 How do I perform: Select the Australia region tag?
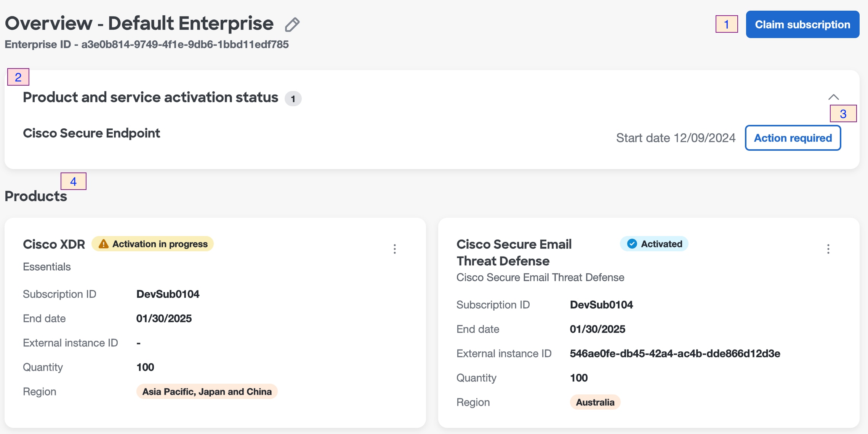click(x=595, y=402)
